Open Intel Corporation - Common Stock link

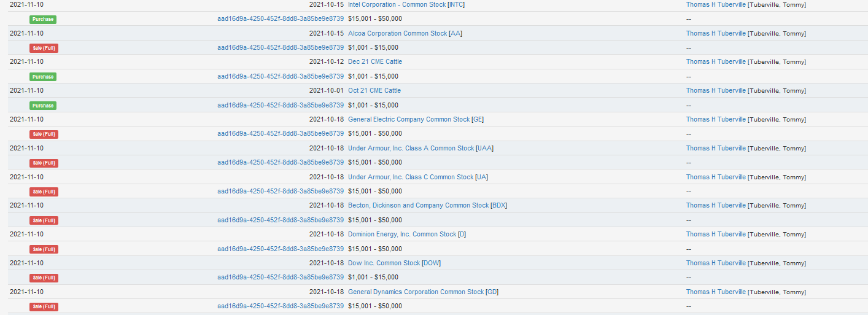click(397, 4)
